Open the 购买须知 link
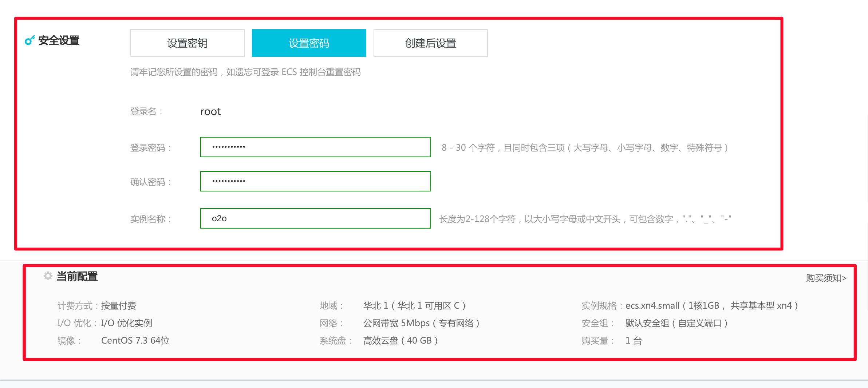Image resolution: width=868 pixels, height=388 pixels. pos(825,277)
